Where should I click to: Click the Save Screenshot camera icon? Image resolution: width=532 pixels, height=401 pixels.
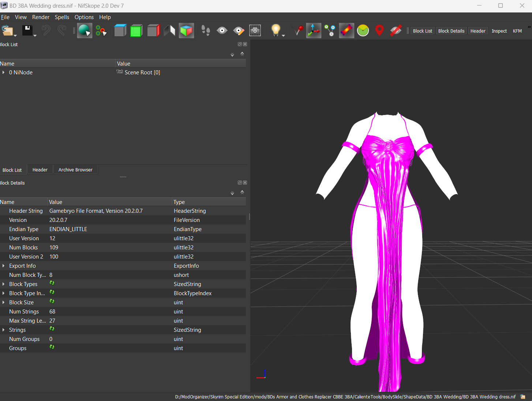pos(255,31)
